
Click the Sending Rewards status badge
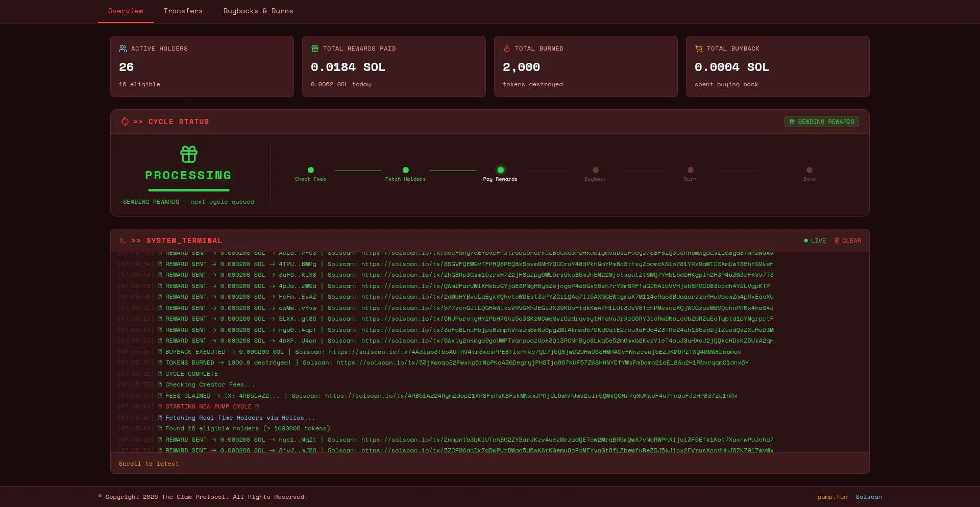click(822, 122)
